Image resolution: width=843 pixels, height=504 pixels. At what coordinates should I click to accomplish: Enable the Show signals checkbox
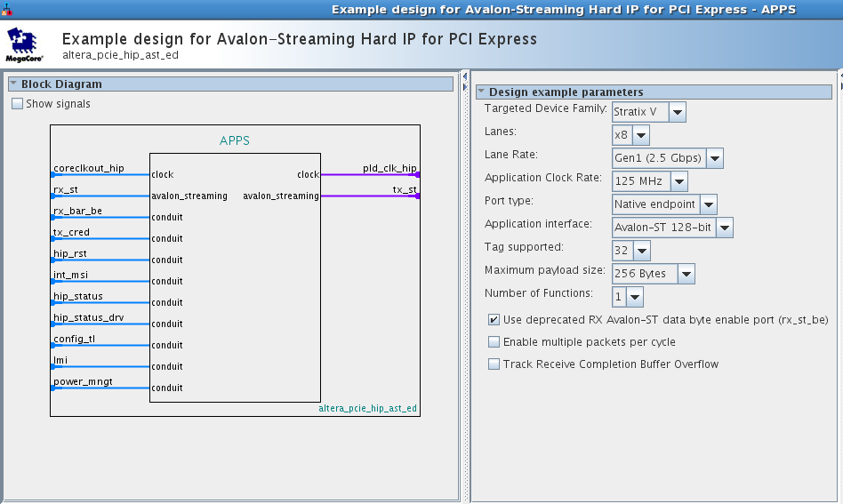[18, 104]
